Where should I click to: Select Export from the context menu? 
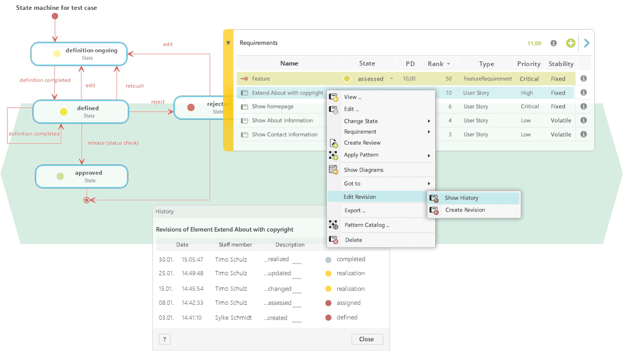[355, 211]
